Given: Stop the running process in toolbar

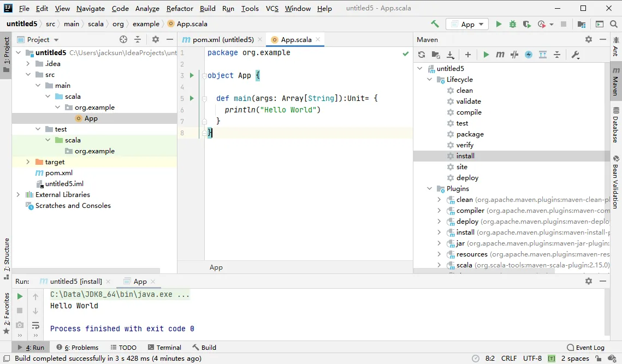Looking at the screenshot, I should [x=563, y=24].
